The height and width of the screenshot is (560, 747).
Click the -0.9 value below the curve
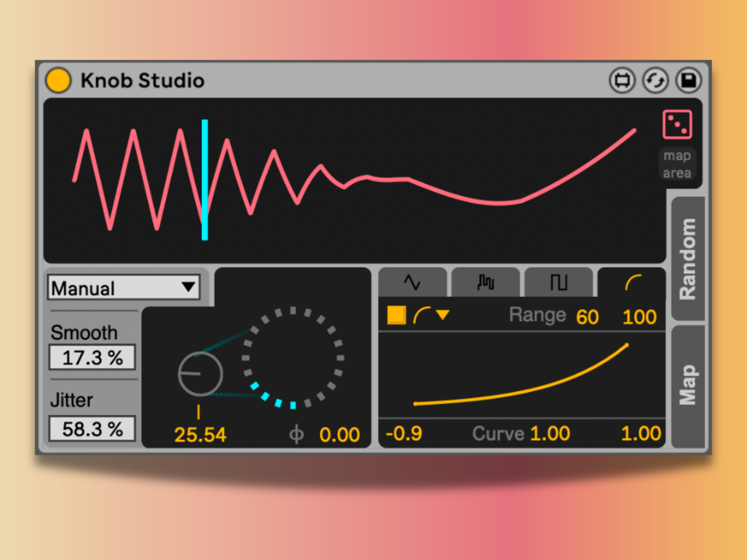404,433
